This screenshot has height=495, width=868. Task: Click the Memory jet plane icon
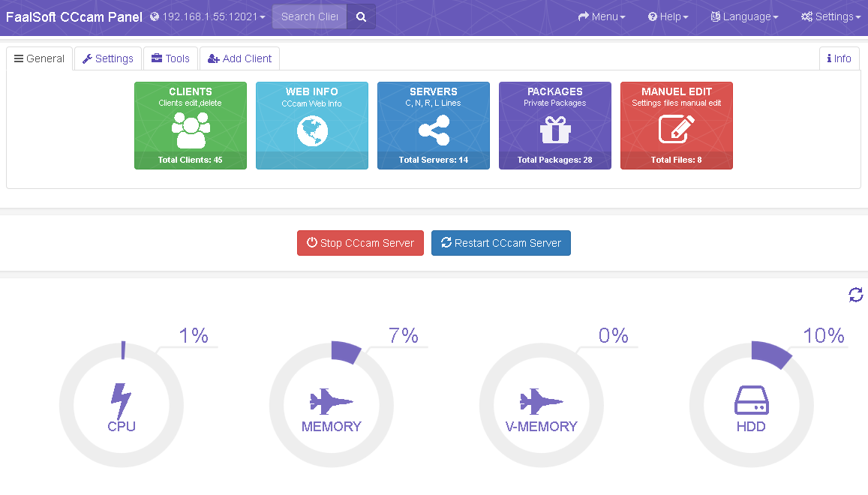(331, 401)
